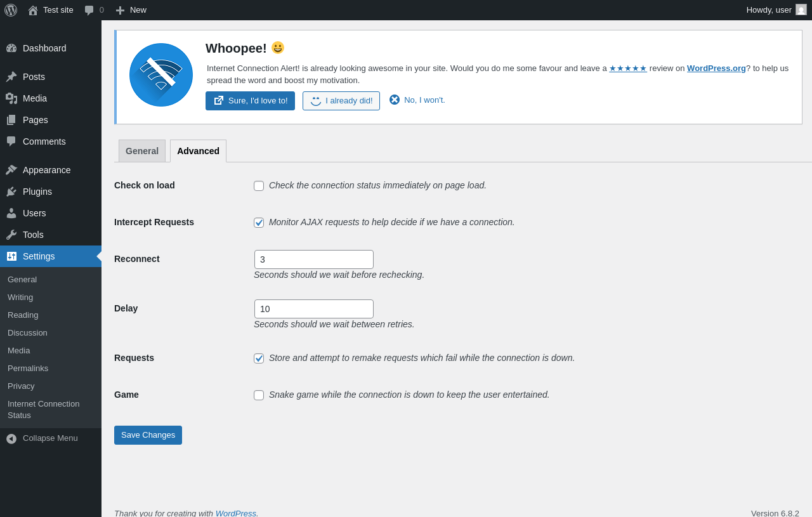This screenshot has height=517, width=812.
Task: Focus the Reconnect seconds input field
Action: coord(314,259)
